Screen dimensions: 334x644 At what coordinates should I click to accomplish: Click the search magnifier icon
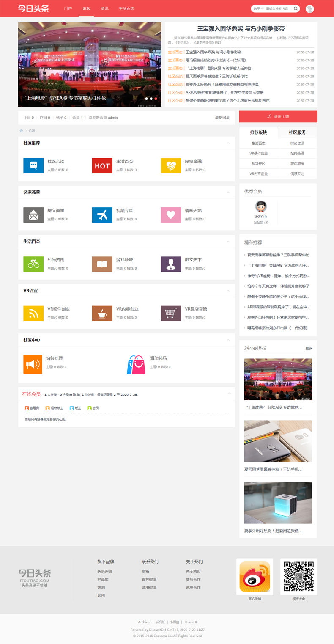pos(296,8)
